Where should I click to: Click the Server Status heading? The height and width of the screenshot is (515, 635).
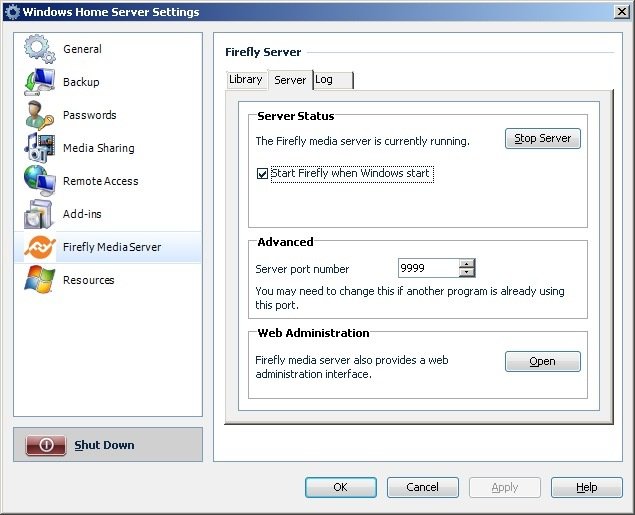point(296,116)
